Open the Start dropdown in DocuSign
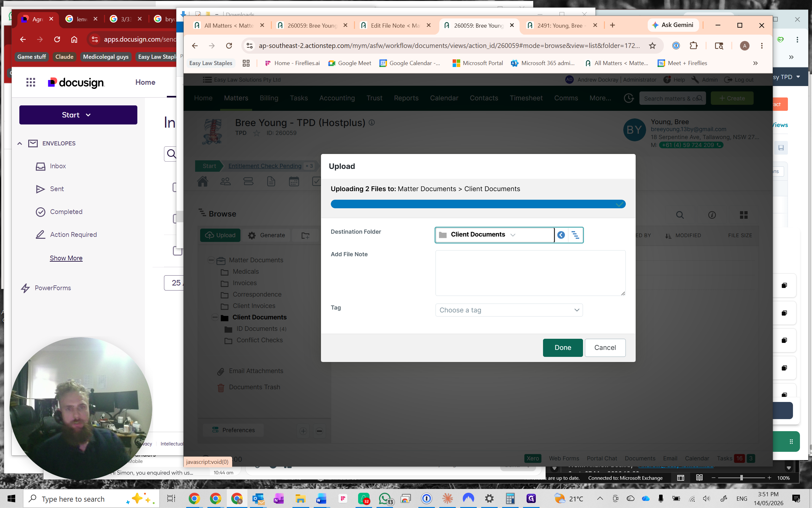812x508 pixels. 78,115
